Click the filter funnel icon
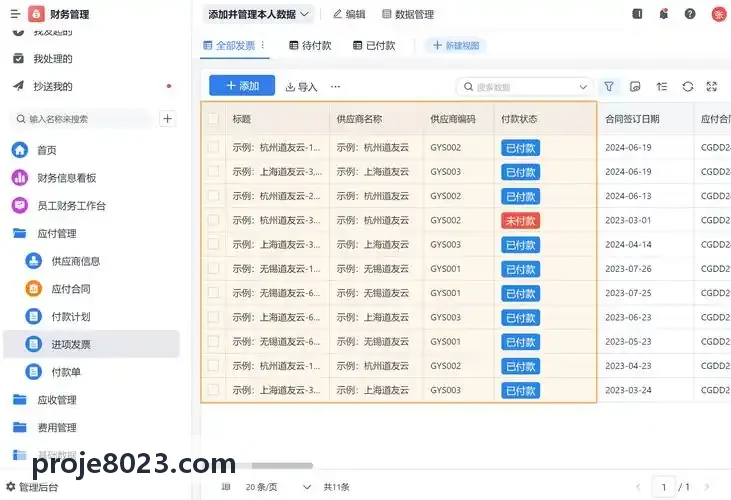 click(x=609, y=87)
